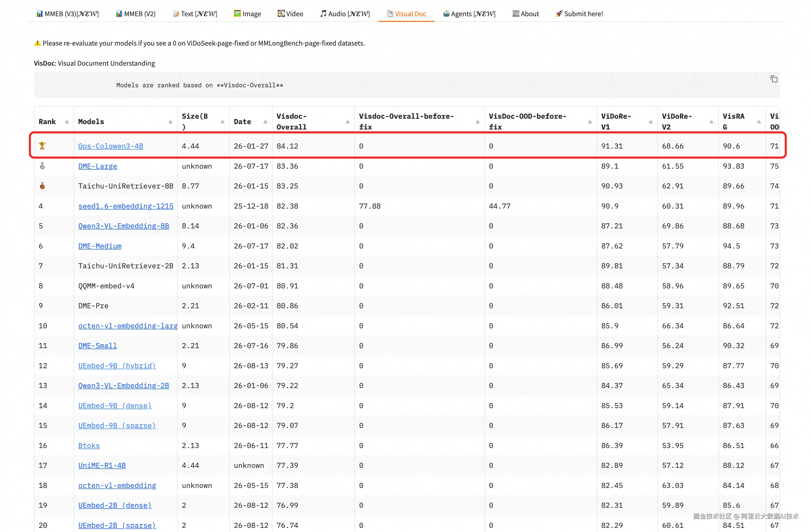
Task: Open Btoks model link
Action: tap(89, 445)
